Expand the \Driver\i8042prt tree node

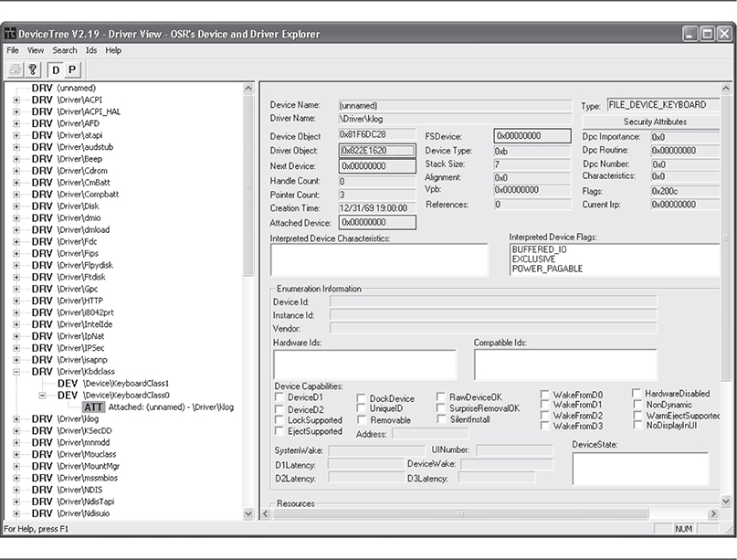point(16,312)
